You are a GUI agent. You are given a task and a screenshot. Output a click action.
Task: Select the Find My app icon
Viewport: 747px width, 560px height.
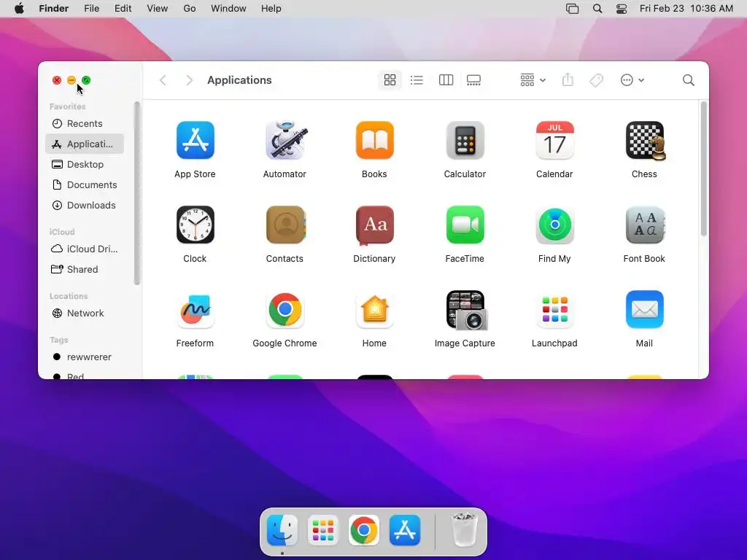[554, 225]
